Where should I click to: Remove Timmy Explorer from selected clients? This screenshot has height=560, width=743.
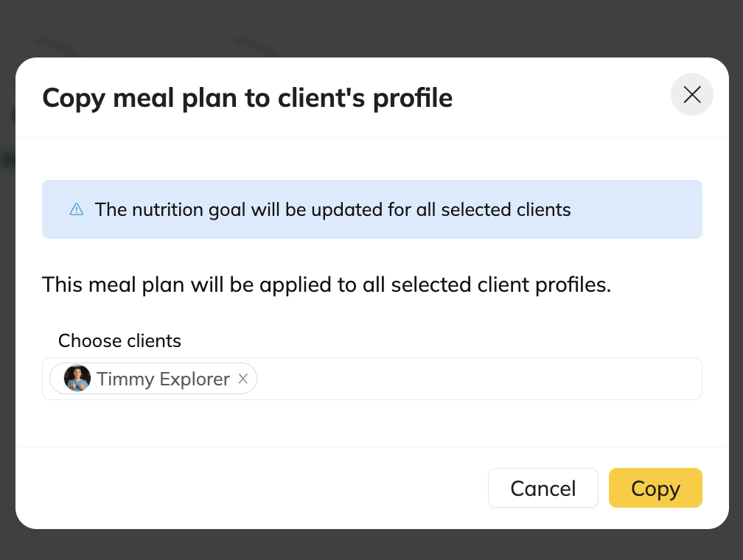tap(243, 379)
